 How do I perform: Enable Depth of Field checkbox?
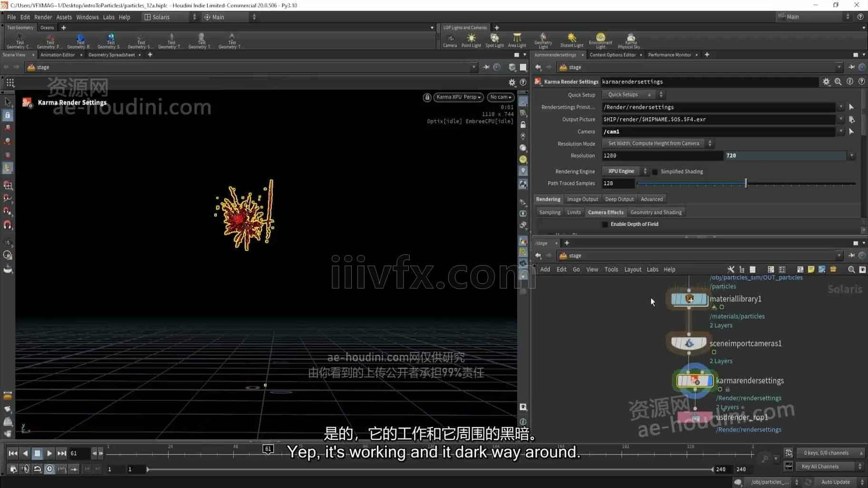point(605,224)
